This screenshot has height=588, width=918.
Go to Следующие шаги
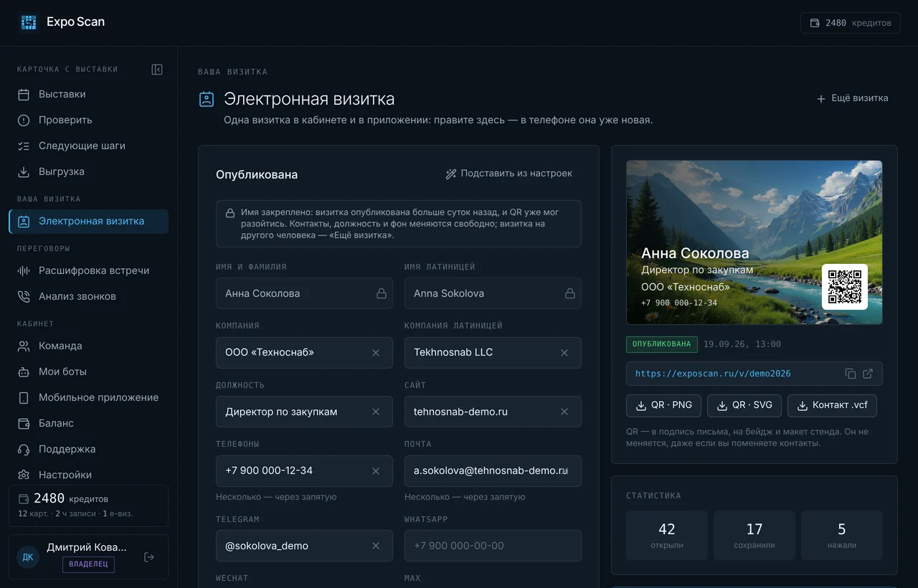89,146
